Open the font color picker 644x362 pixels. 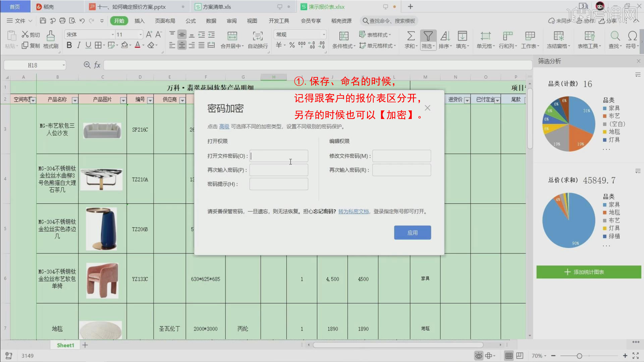pos(138,45)
